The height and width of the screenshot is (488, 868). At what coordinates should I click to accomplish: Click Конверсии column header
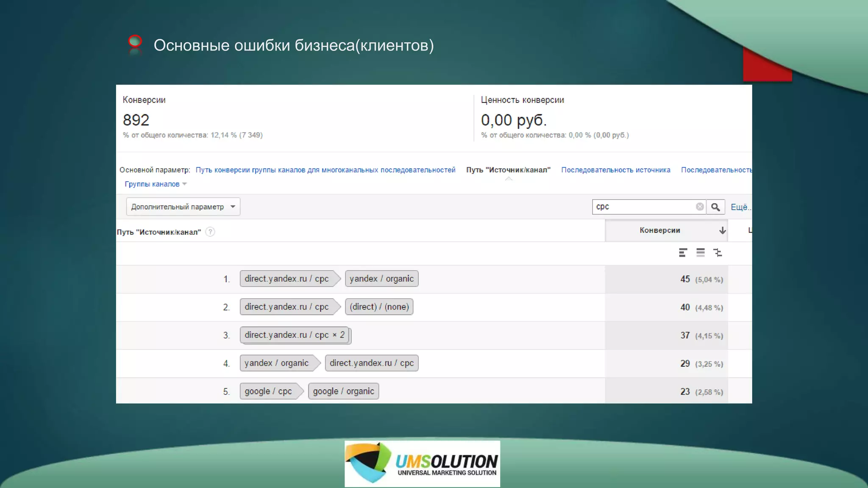pyautogui.click(x=659, y=230)
